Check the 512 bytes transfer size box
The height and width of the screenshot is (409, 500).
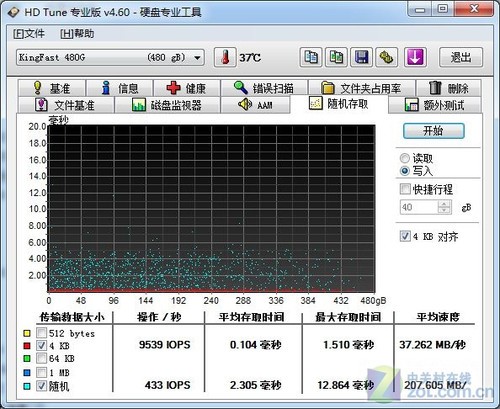click(41, 333)
